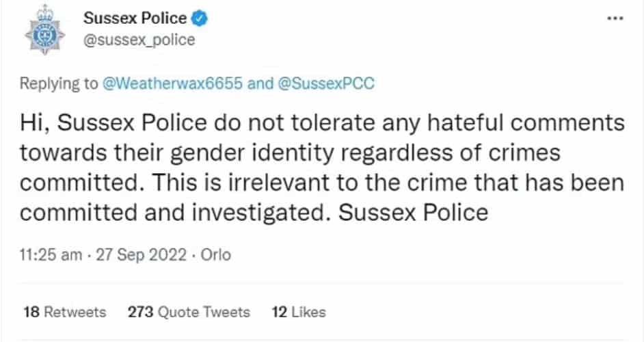644x342 pixels.
Task: Open the three-dot more options menu
Action: point(615,18)
